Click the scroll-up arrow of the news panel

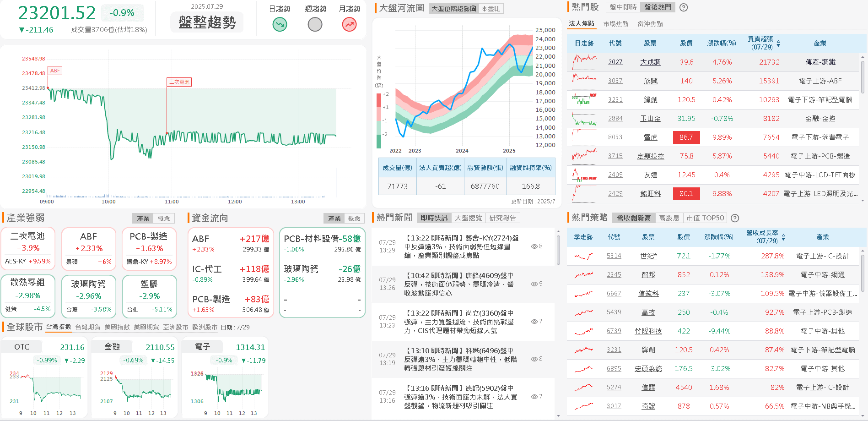coord(557,232)
